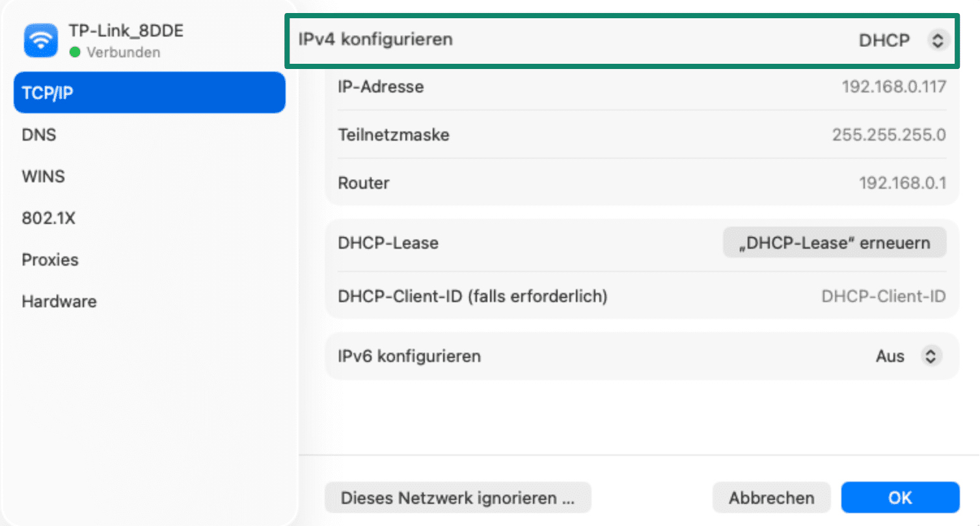
Task: Click the Router address field
Action: click(903, 183)
